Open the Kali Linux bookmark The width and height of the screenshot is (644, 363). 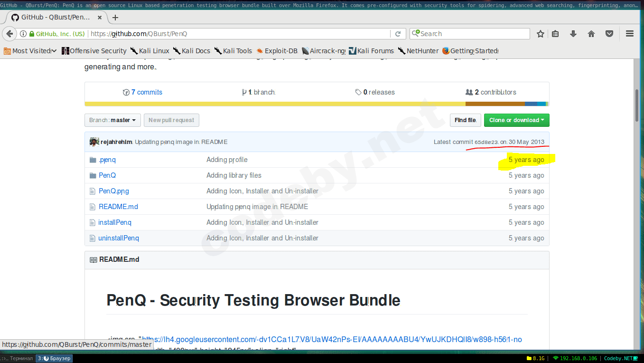point(150,51)
